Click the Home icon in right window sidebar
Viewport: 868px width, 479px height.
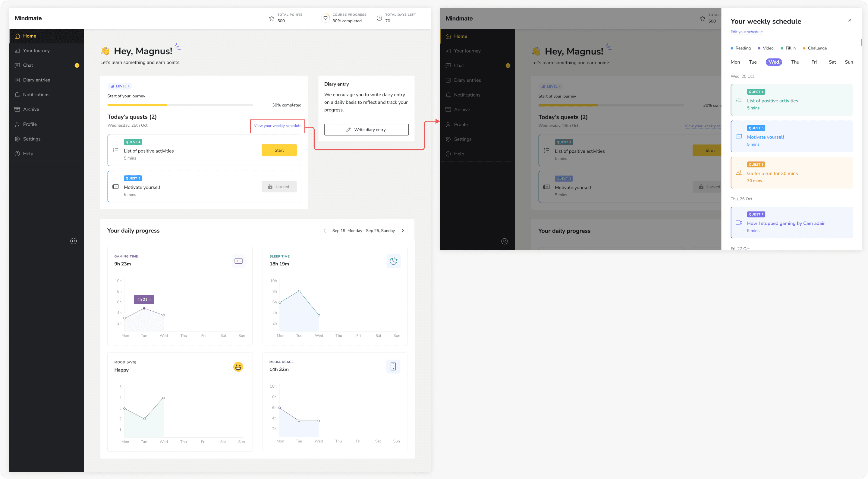point(448,36)
